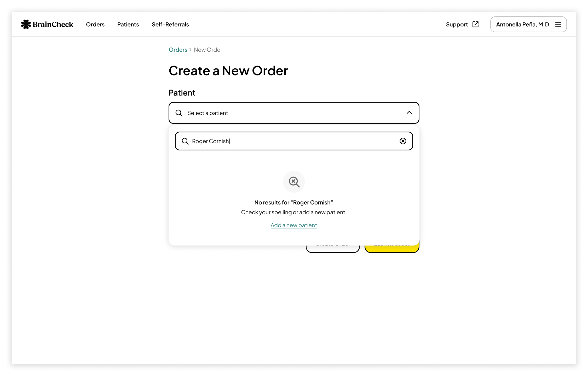This screenshot has width=588, height=376.
Task: Click the Support link text
Action: click(x=457, y=24)
